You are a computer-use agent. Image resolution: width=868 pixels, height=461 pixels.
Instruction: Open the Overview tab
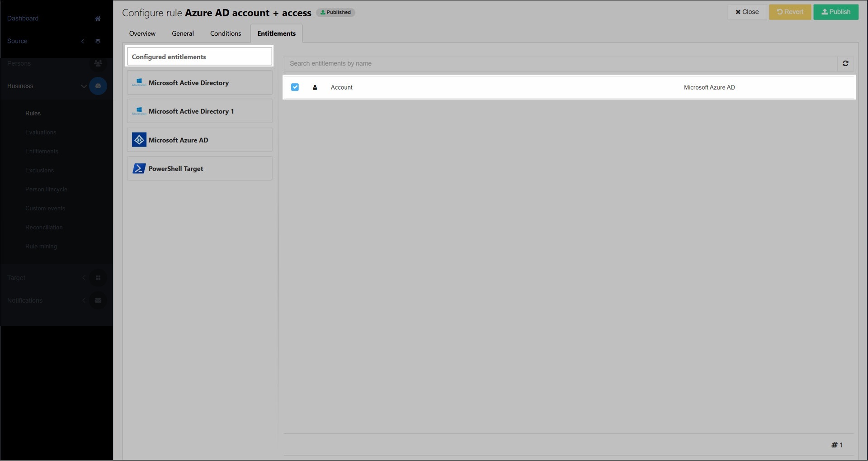(x=142, y=33)
